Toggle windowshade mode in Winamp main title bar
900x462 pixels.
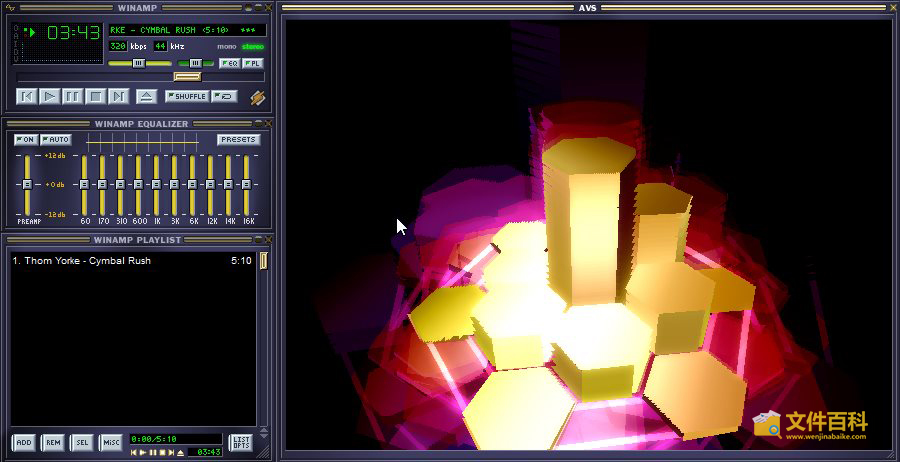click(258, 7)
